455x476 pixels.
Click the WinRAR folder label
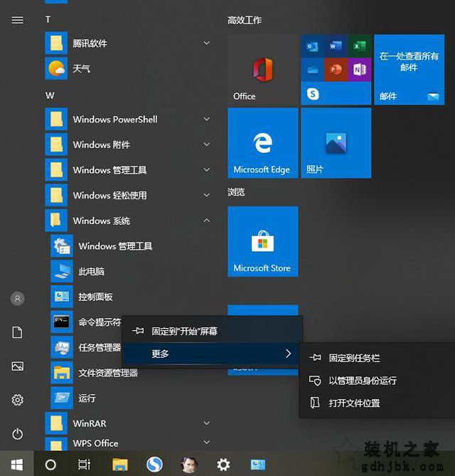click(90, 423)
